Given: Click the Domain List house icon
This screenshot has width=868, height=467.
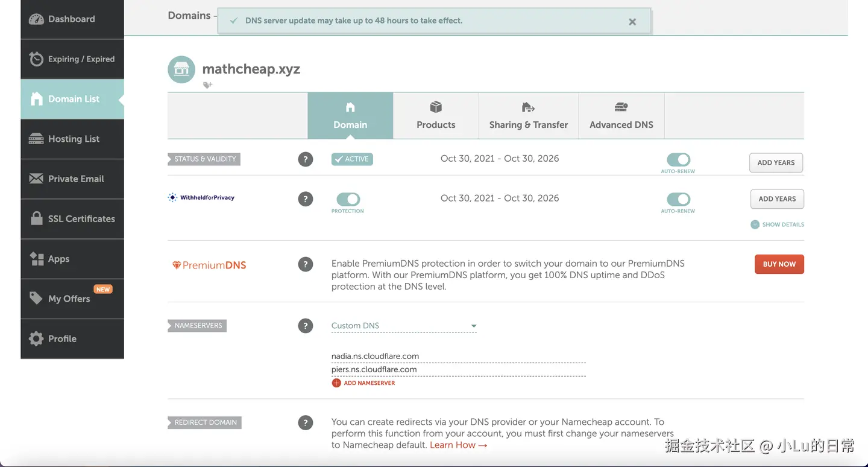Looking at the screenshot, I should point(37,99).
